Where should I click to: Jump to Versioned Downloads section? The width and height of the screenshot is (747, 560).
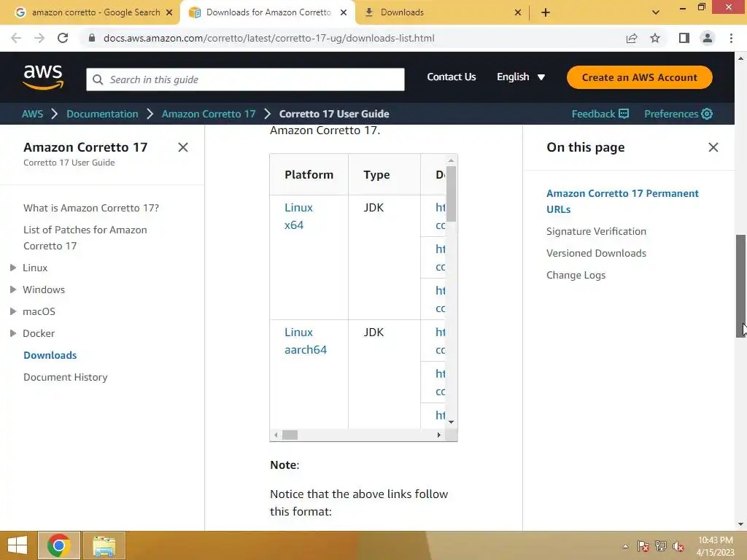596,253
